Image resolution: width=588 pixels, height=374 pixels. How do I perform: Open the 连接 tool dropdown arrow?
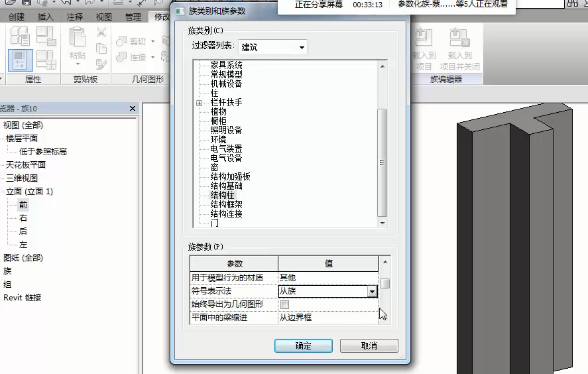(x=152, y=57)
